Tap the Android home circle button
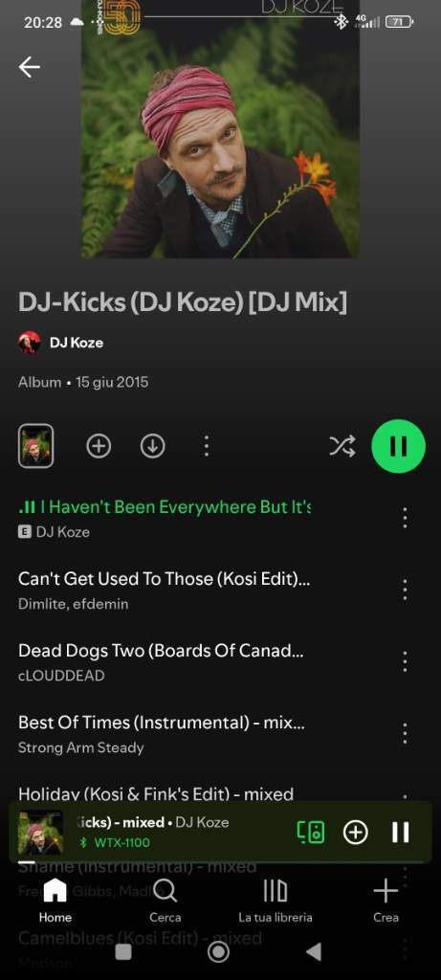This screenshot has height=980, width=441. coord(219,952)
